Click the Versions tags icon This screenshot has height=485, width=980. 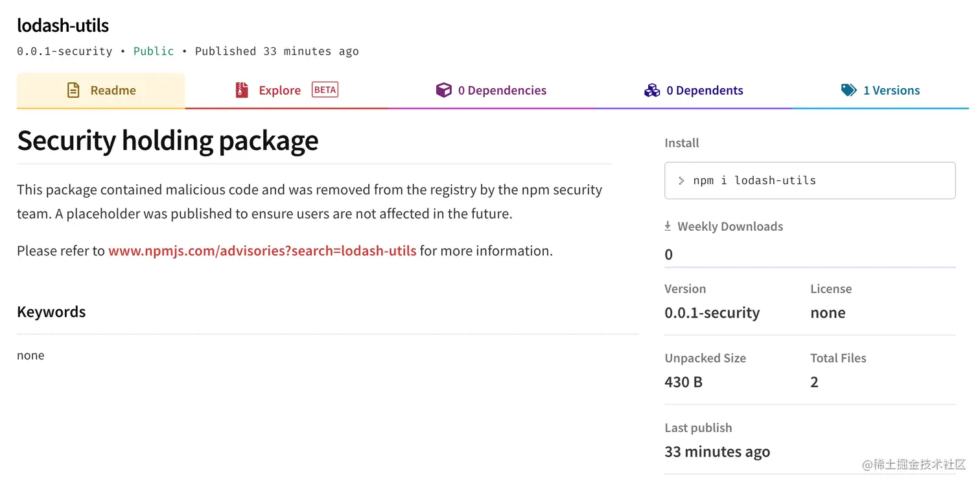click(848, 90)
